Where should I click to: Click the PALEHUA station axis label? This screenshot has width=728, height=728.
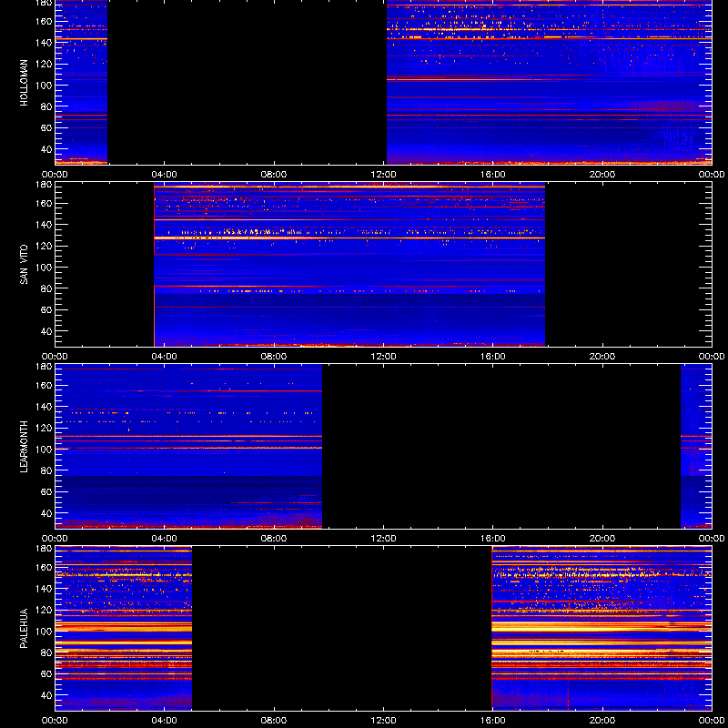24,629
